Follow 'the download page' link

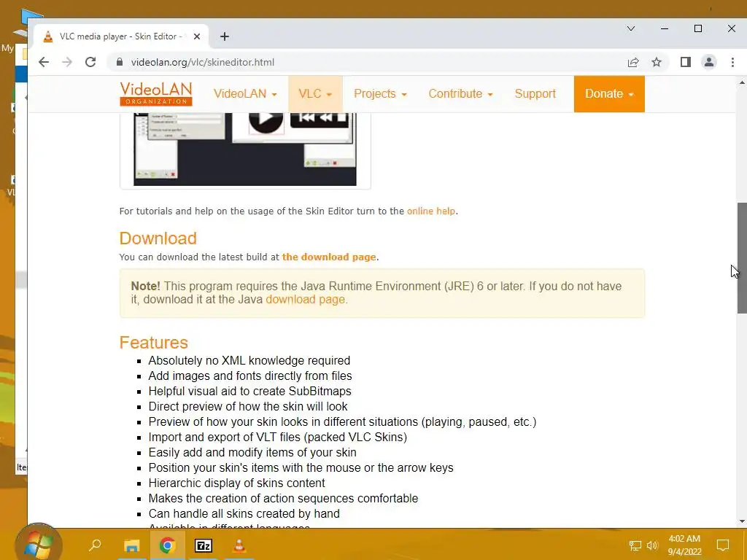point(329,257)
